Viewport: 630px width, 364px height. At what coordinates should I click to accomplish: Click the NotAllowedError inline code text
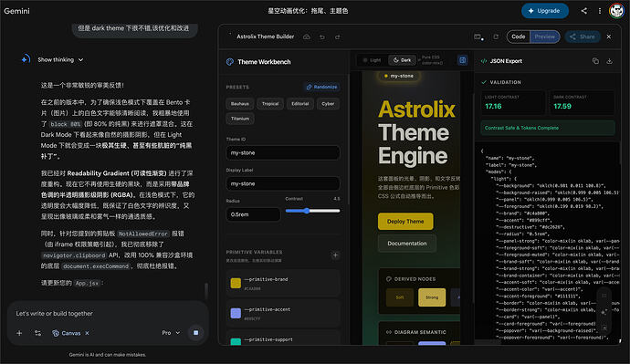[x=143, y=234]
